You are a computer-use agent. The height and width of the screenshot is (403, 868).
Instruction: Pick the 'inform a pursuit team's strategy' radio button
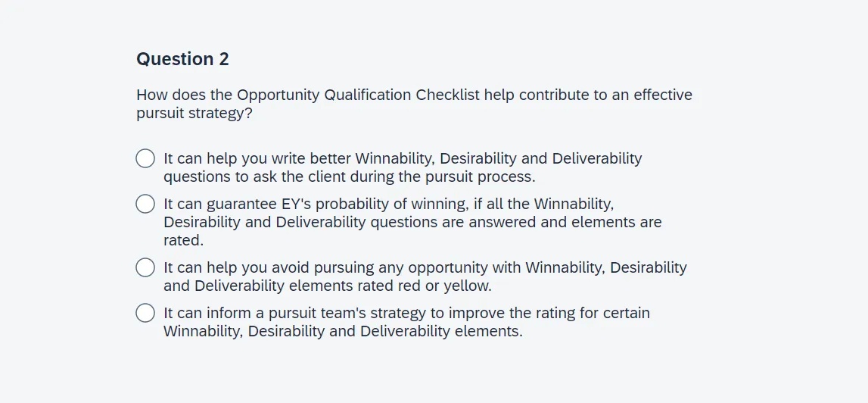pyautogui.click(x=145, y=313)
